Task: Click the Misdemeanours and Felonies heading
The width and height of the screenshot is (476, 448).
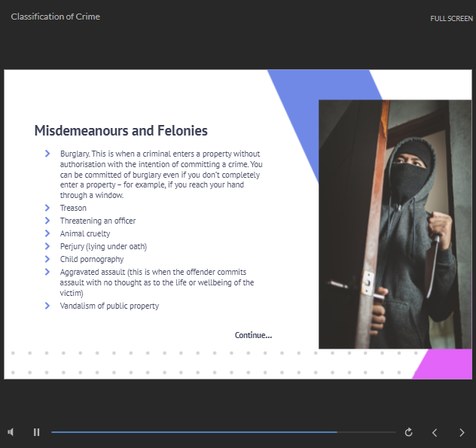Action: point(121,130)
